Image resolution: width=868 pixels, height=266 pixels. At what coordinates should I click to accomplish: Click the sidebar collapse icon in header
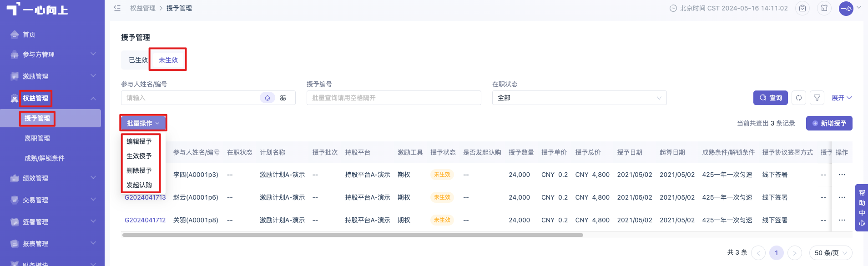coord(117,8)
